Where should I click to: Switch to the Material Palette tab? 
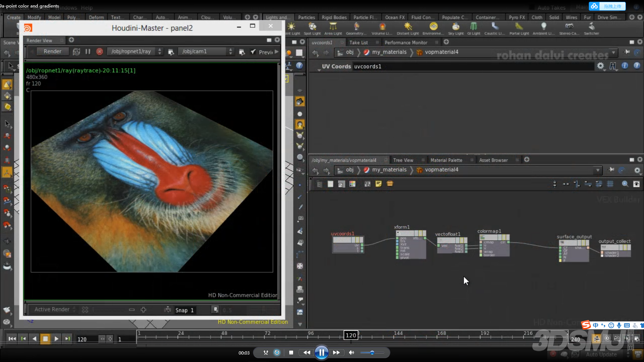coord(446,160)
